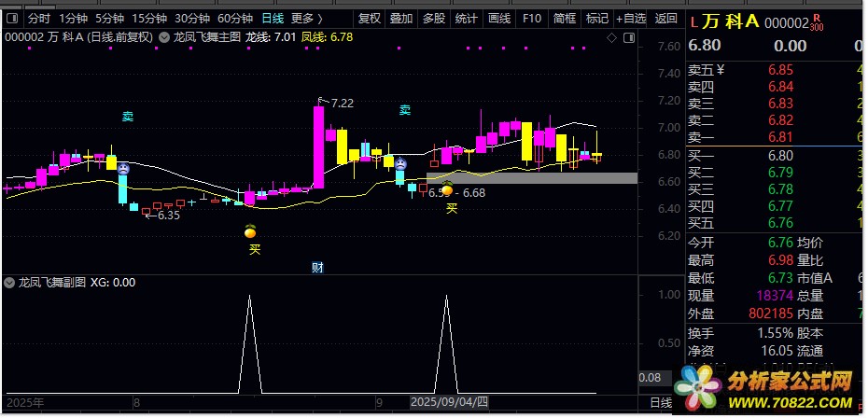868x418 pixels.
Task: Click the orange icon above first 买
Action: (x=250, y=230)
